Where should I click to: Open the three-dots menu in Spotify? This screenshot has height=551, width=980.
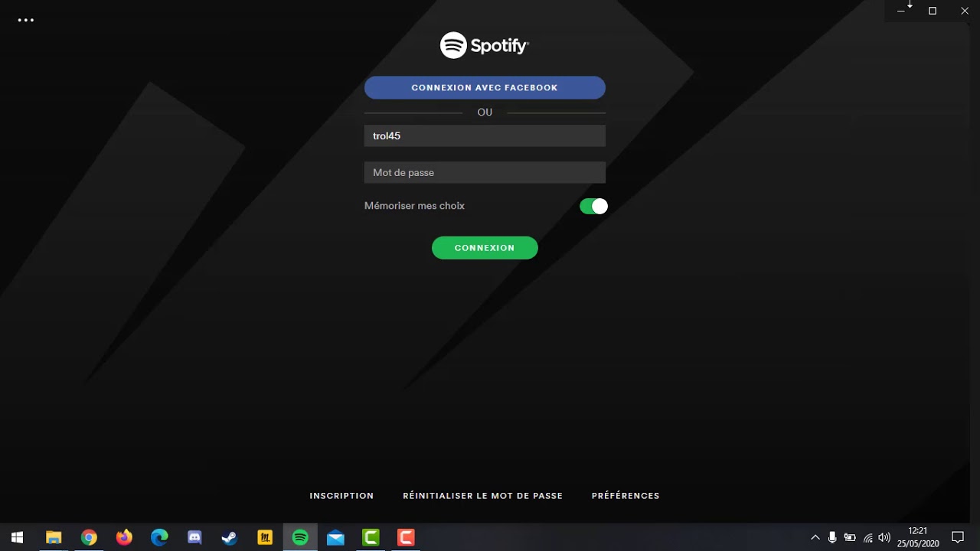coord(26,21)
